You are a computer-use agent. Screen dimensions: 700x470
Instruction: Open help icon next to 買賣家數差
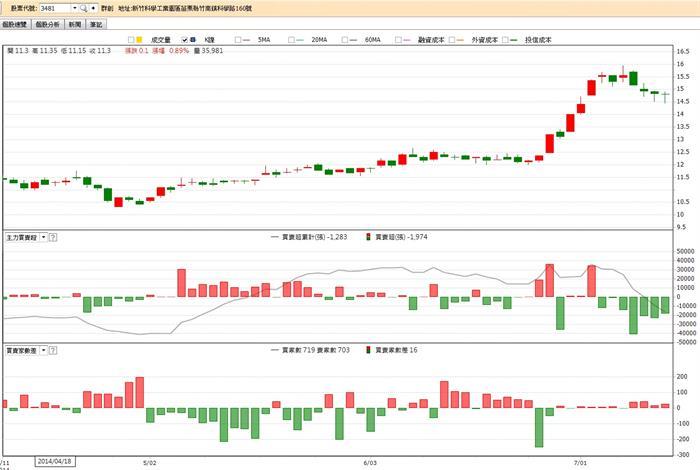pyautogui.click(x=52, y=351)
